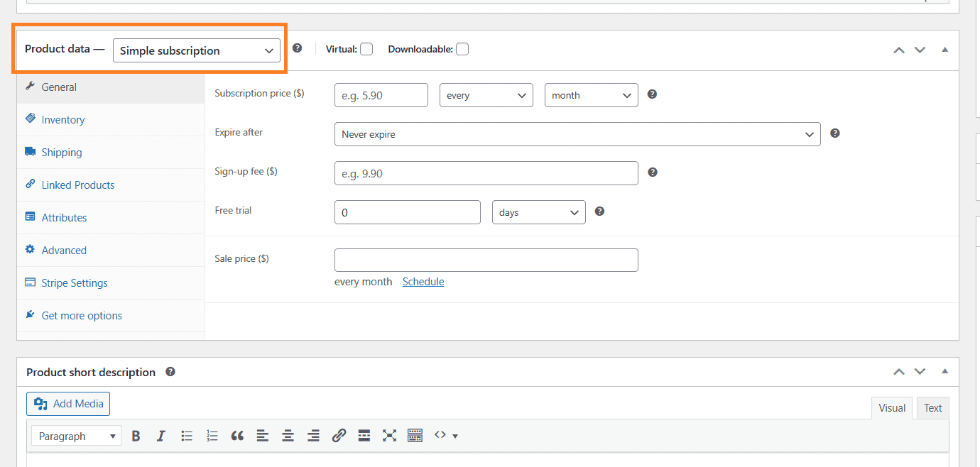
Task: Click the Advanced gear icon
Action: (30, 249)
